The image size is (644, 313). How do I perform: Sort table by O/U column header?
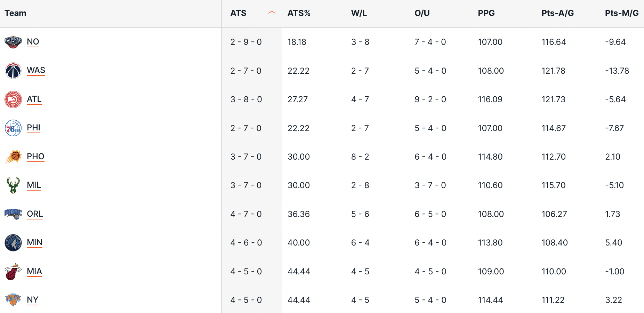click(x=422, y=13)
